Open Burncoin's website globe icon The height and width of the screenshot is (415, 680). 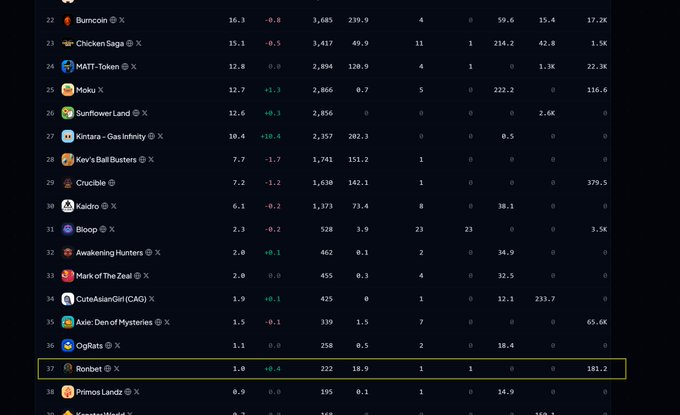[113, 20]
